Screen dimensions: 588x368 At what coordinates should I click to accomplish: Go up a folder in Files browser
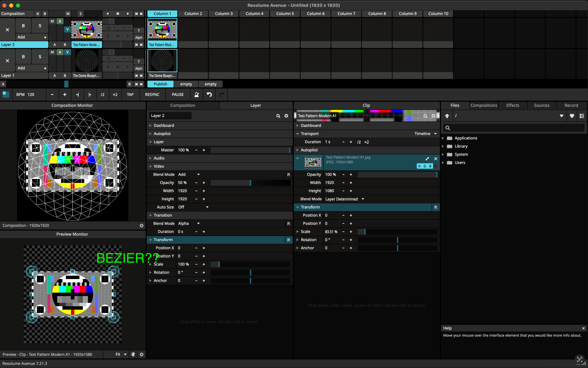pyautogui.click(x=447, y=116)
